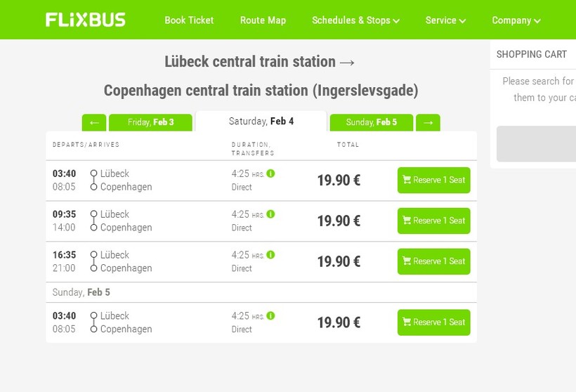Viewport: 576px width, 392px height.
Task: Click the FlixBus logo
Action: click(86, 20)
